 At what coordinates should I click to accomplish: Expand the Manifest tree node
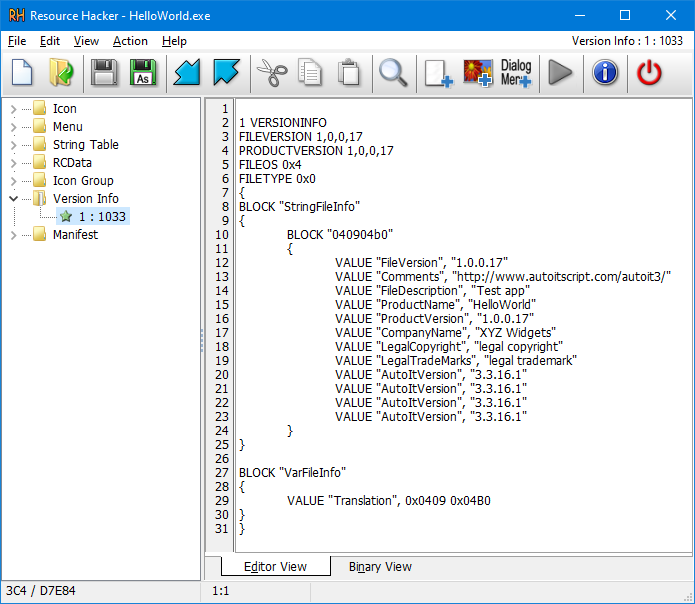13,235
